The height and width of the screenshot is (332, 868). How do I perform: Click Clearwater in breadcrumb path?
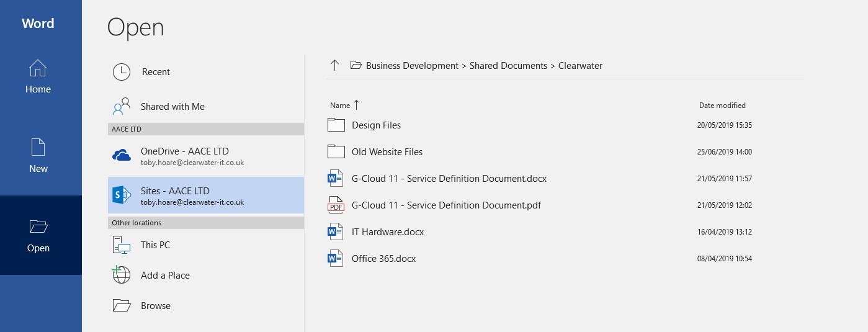point(580,66)
